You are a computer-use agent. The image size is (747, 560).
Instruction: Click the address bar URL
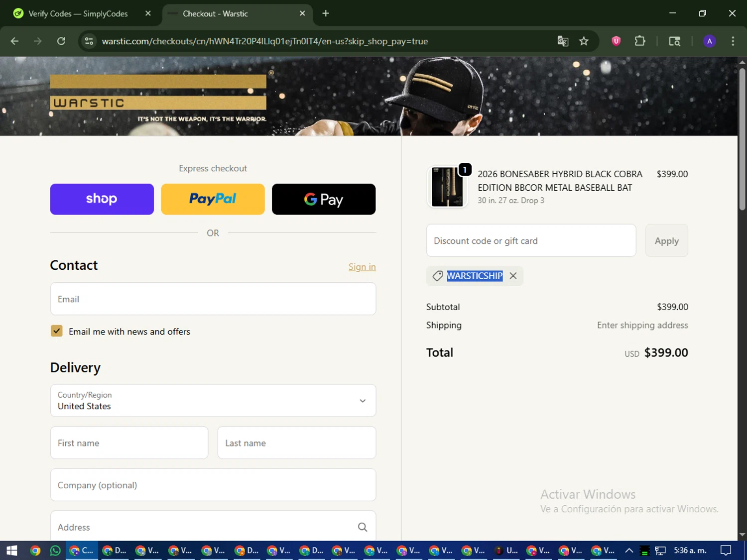tap(264, 41)
